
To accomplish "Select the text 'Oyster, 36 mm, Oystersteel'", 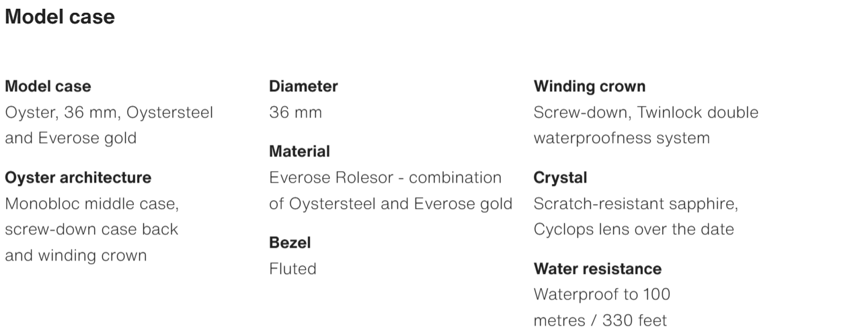I will [109, 113].
